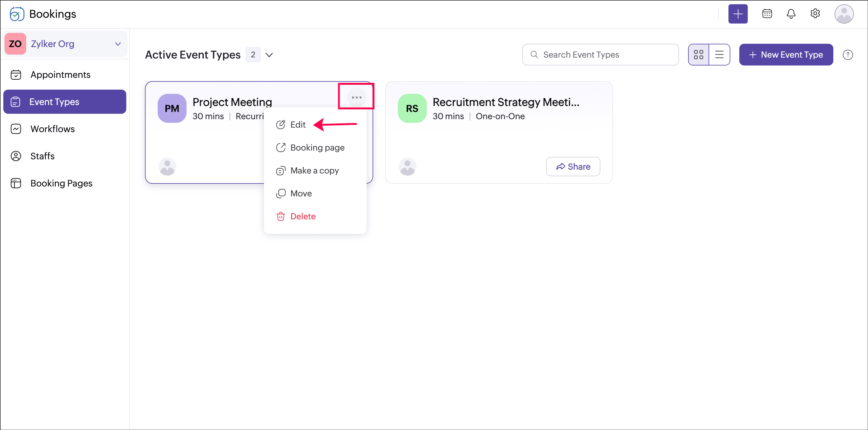
Task: Click the three-dots menu on Project Meeting
Action: pos(356,97)
